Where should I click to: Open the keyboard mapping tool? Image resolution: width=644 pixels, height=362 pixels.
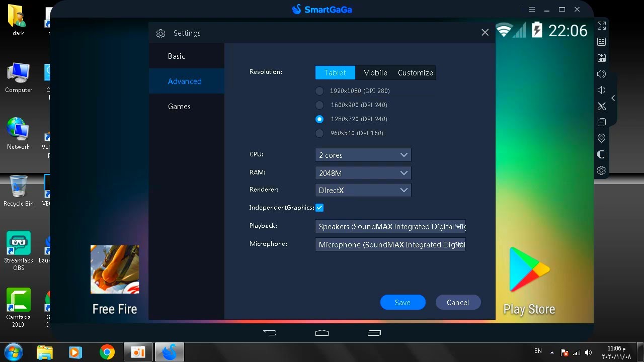[x=602, y=42]
